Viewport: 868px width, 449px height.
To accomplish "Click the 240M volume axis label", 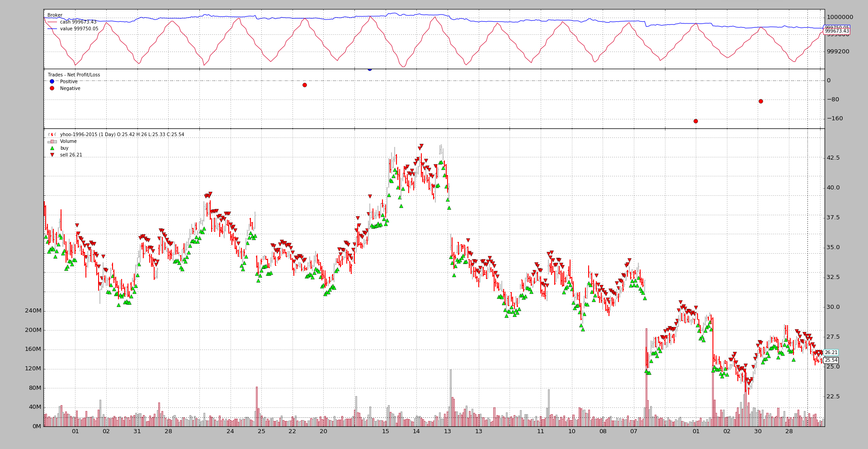I will pyautogui.click(x=33, y=311).
